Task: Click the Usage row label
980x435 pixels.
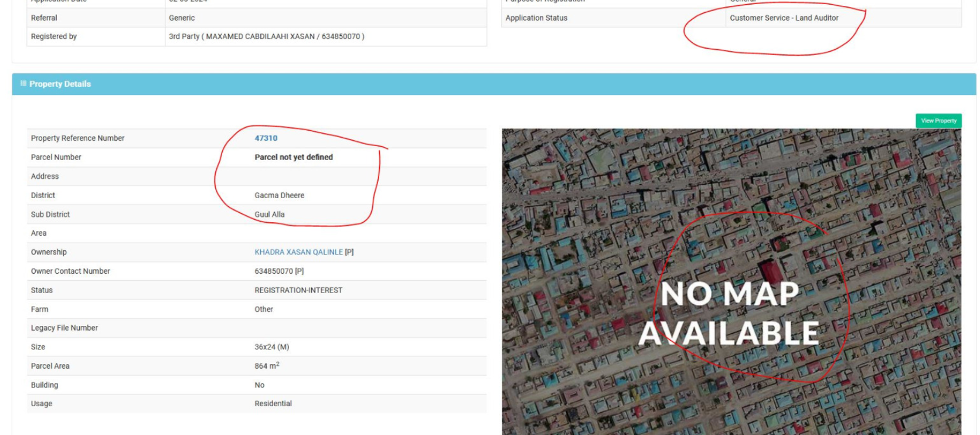Action: click(x=42, y=404)
